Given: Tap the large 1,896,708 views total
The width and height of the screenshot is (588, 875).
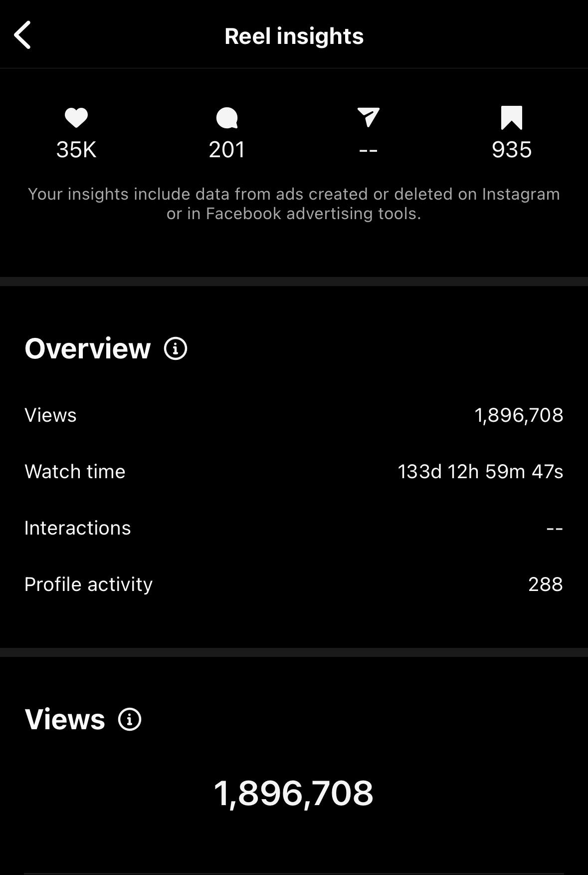Looking at the screenshot, I should pos(293,793).
